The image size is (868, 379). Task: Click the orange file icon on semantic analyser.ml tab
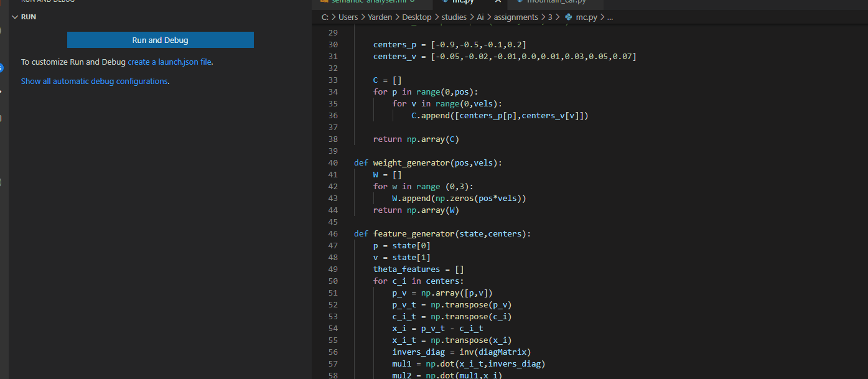click(324, 2)
